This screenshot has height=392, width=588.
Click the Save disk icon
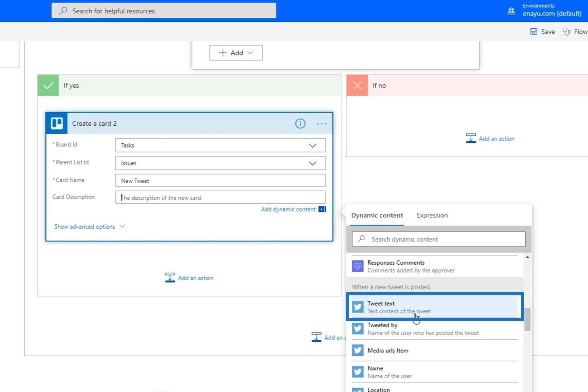[534, 32]
